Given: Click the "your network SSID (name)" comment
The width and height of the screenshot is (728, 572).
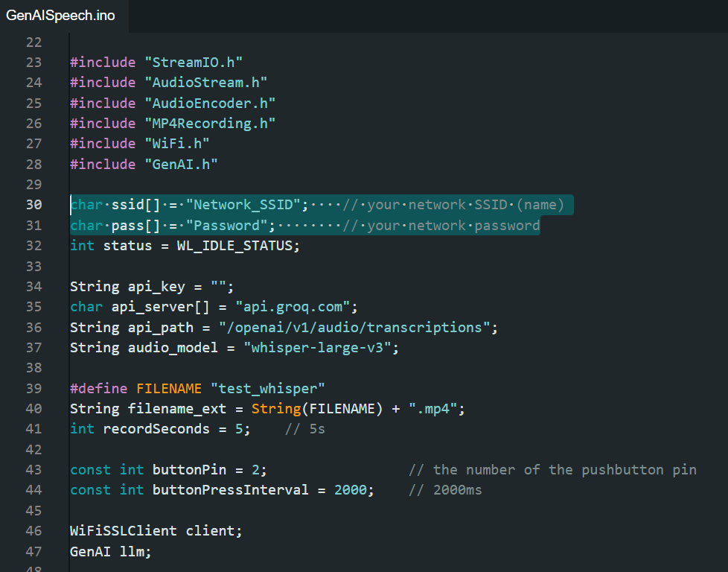Looking at the screenshot, I should pyautogui.click(x=453, y=205).
